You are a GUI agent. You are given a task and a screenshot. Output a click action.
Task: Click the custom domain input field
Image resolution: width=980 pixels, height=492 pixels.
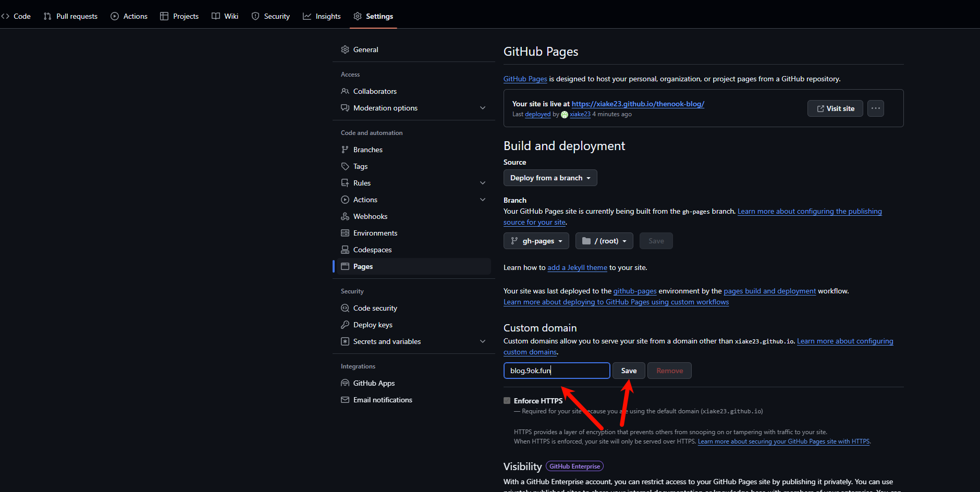click(557, 371)
